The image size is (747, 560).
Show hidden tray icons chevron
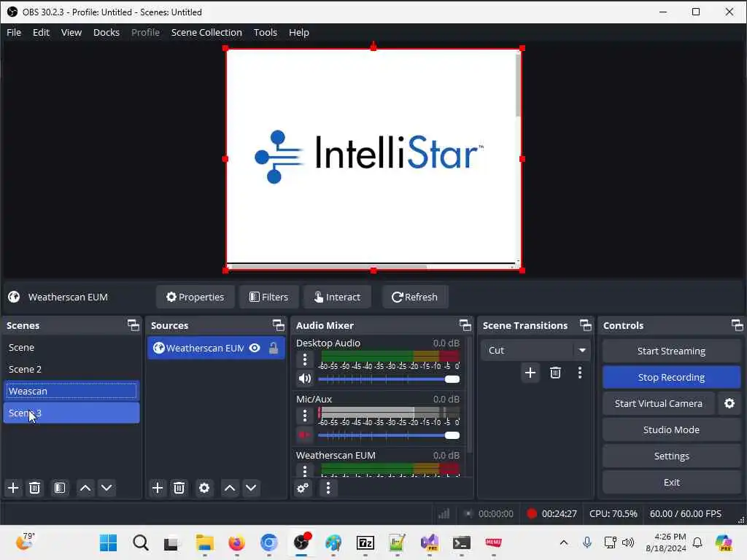[564, 542]
